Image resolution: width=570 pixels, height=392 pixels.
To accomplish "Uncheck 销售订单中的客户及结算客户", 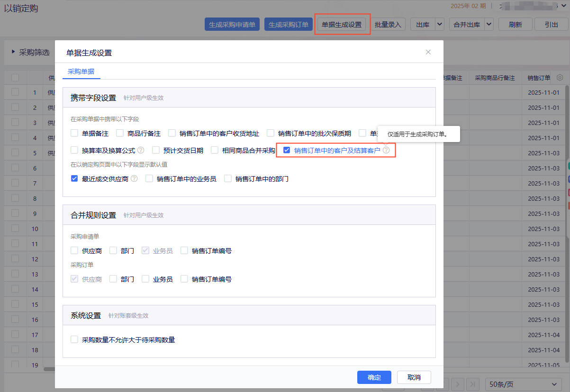I will pyautogui.click(x=287, y=150).
